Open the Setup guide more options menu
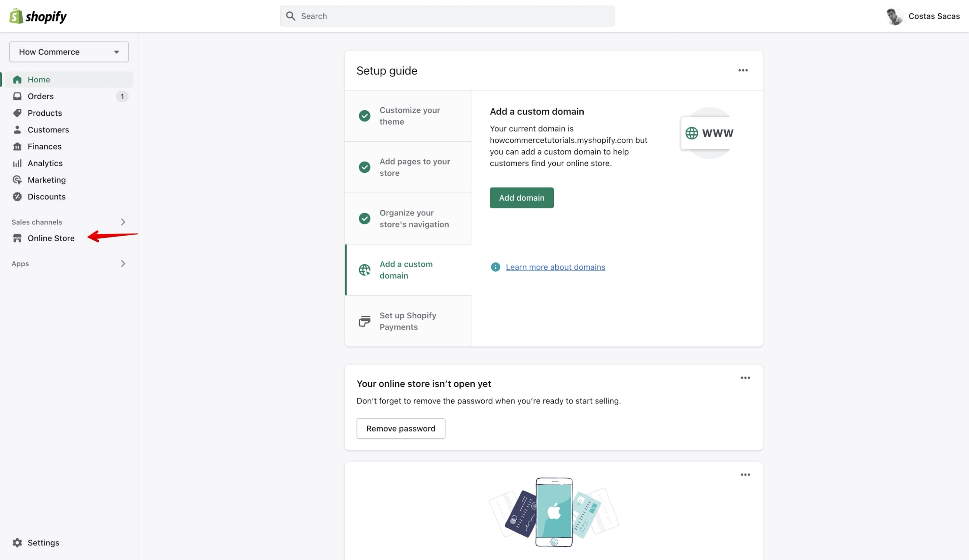969x560 pixels. click(x=743, y=70)
